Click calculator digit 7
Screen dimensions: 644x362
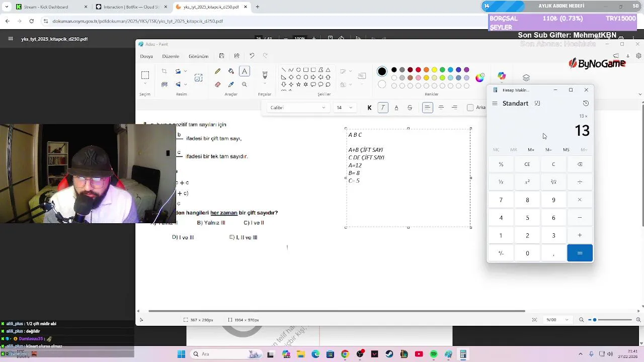pos(501,200)
